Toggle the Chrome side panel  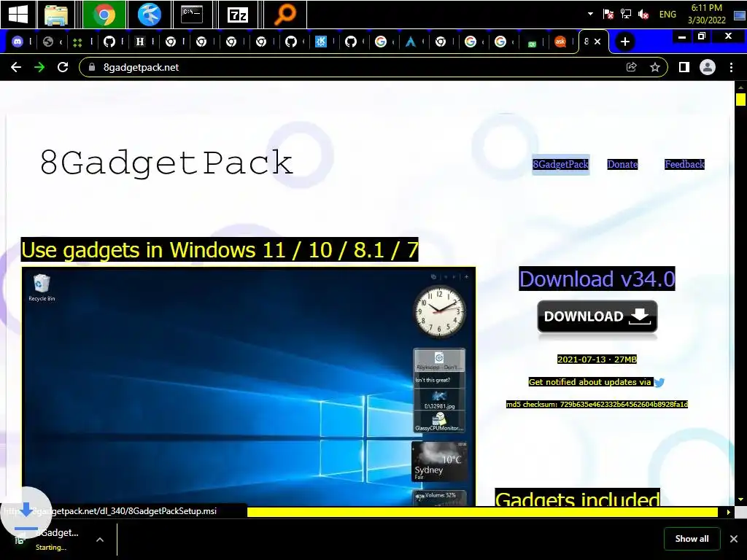(684, 67)
